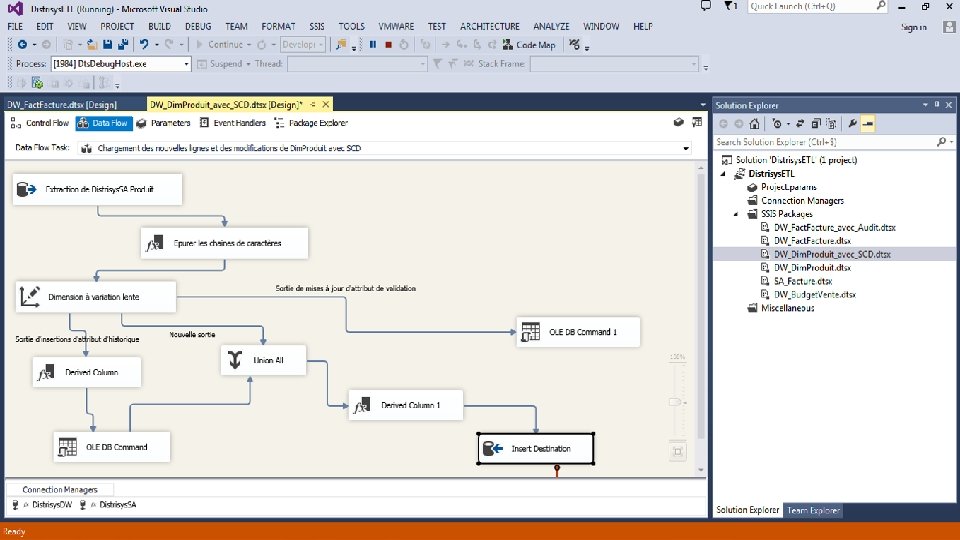Click Show All Files icon
This screenshot has width=960, height=540.
coord(831,124)
